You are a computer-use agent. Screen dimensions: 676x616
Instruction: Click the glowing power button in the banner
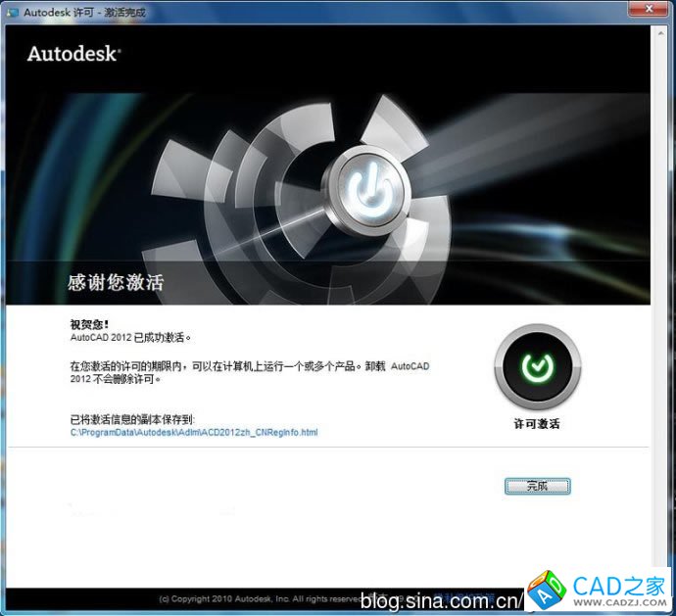point(370,188)
